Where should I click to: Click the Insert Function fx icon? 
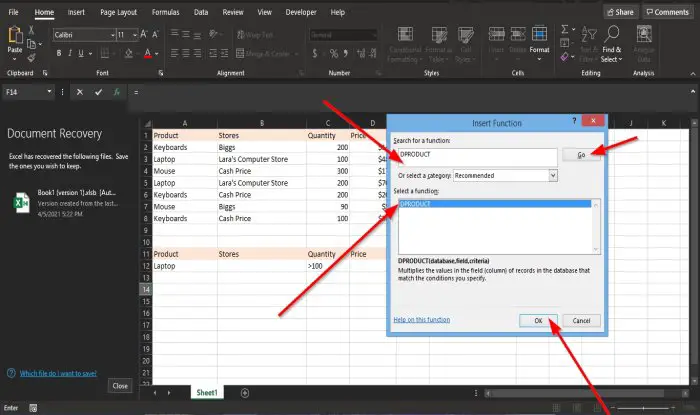117,92
